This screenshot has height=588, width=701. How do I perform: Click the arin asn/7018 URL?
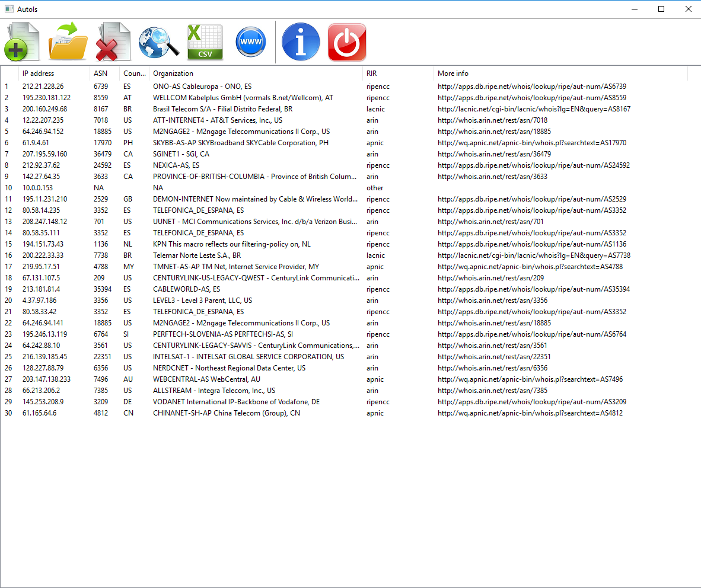click(x=493, y=120)
